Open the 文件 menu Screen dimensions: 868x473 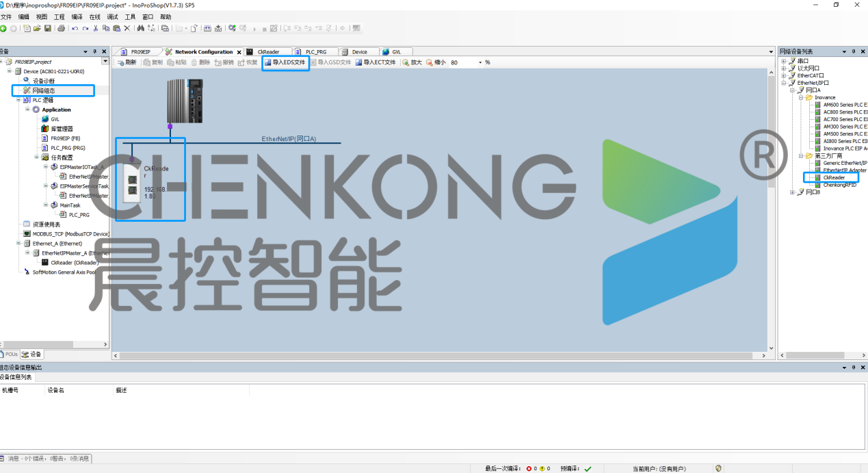point(5,16)
